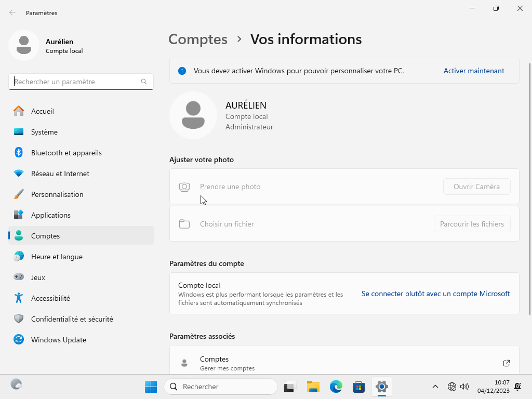This screenshot has width=532, height=399.
Task: Click the Compte local heading under Paramètres du compte
Action: tap(199, 285)
